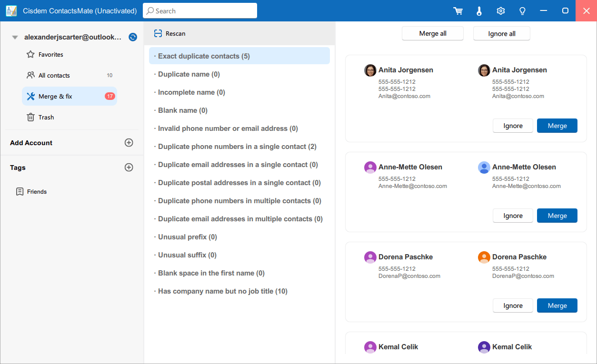
Task: Collapse the alexanderjscarter account tree
Action: coord(15,37)
